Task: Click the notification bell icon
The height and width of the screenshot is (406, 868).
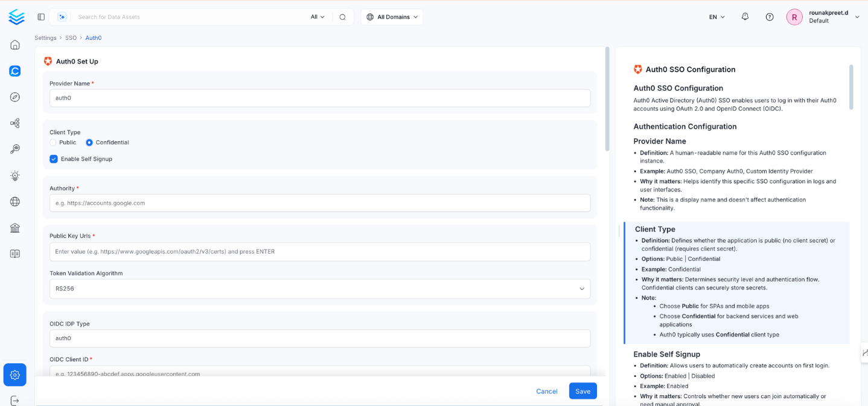Action: pyautogui.click(x=745, y=16)
